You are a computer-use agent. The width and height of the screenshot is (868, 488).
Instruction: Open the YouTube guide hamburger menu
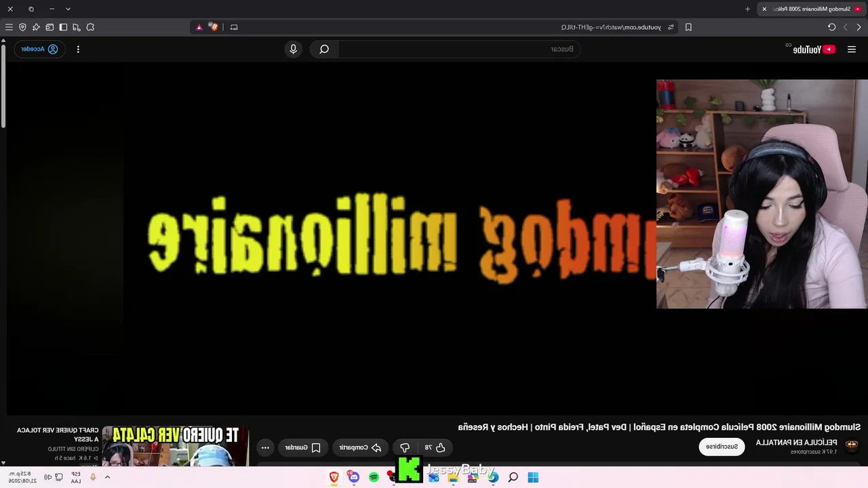point(852,49)
